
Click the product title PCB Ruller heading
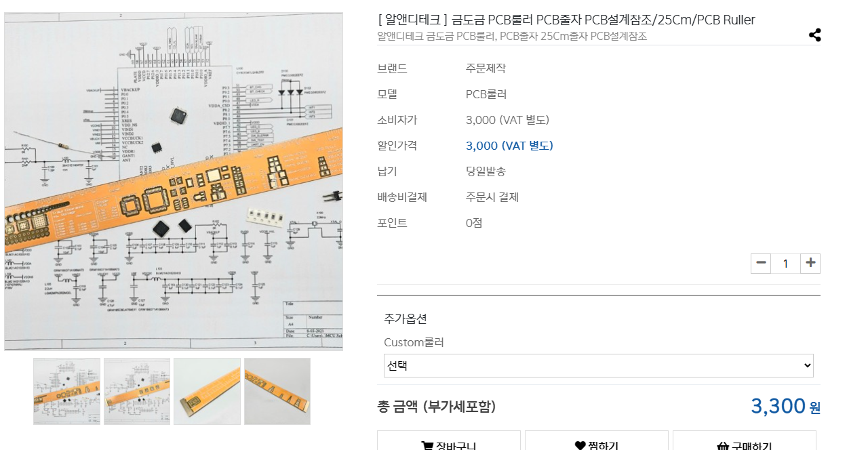tap(566, 20)
